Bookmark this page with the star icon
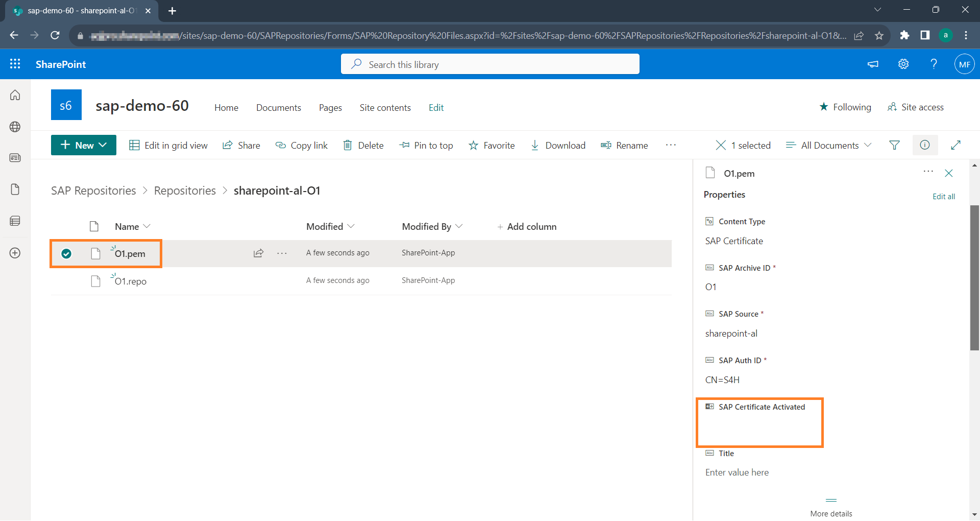 [x=879, y=35]
